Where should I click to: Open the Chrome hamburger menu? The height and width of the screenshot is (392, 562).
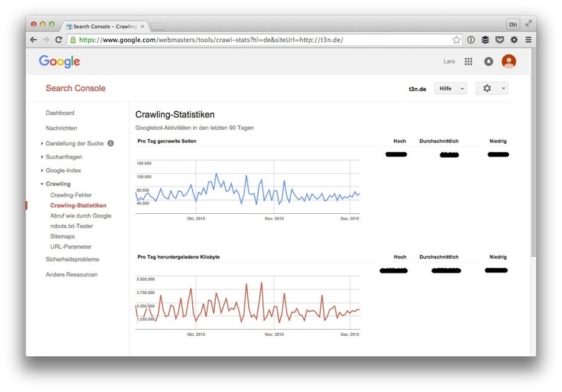(x=528, y=40)
